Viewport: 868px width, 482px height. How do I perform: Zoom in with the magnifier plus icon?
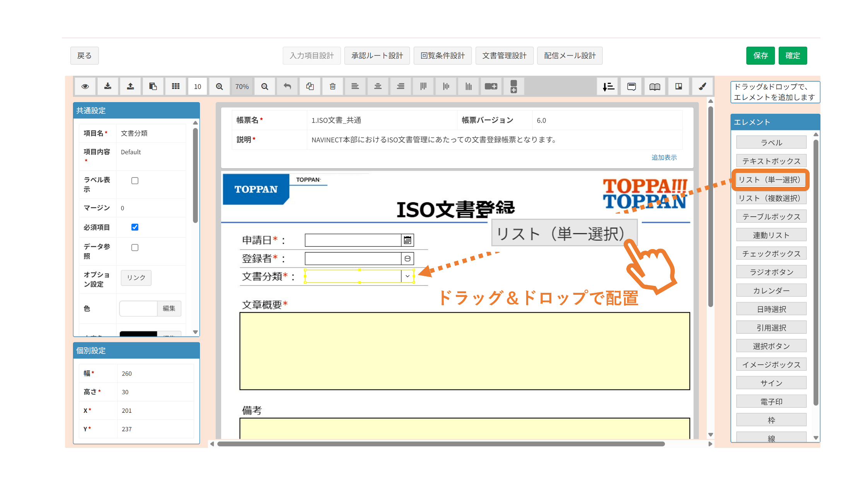[x=219, y=86]
